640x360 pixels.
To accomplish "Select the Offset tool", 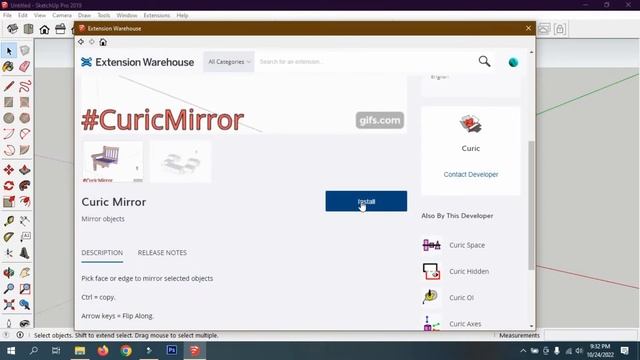I will (24, 202).
